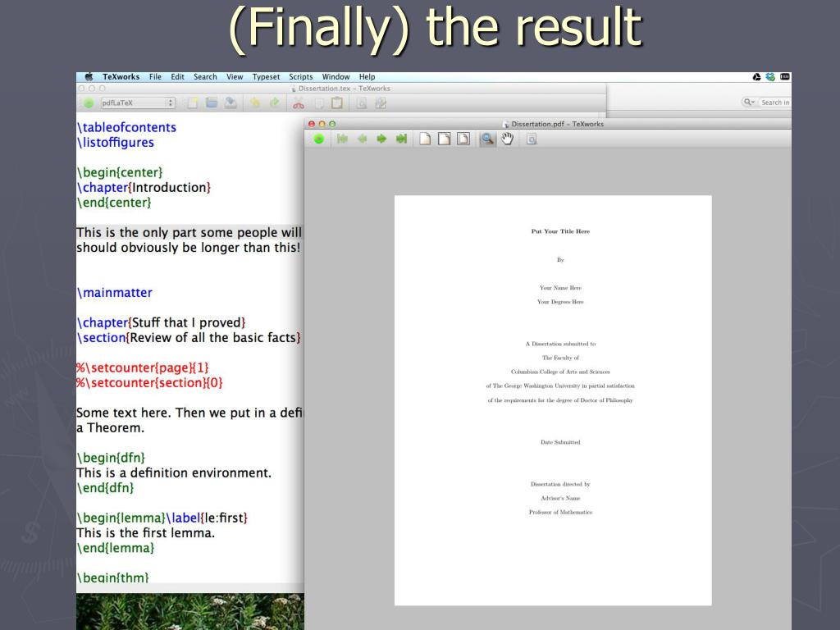Click 'Put Your Title Here' in PDF page

pyautogui.click(x=560, y=231)
